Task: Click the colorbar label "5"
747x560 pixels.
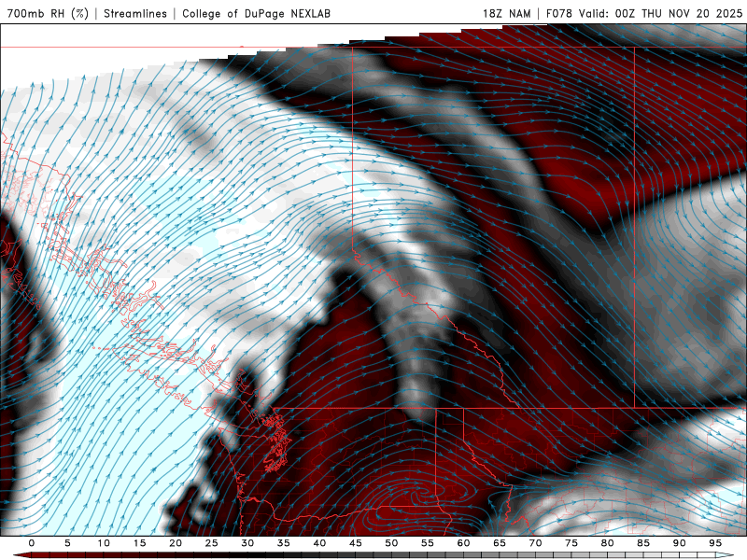Action: click(x=67, y=543)
